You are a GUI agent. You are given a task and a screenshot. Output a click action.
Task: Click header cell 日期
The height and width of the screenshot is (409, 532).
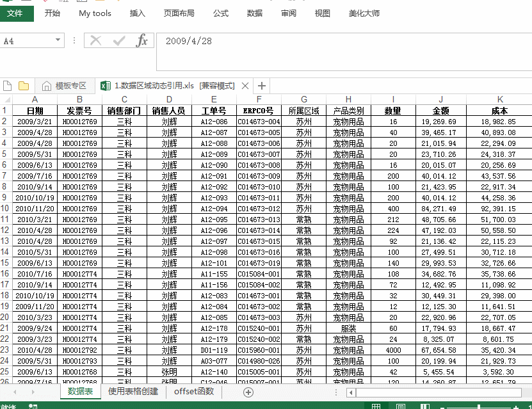(x=35, y=111)
